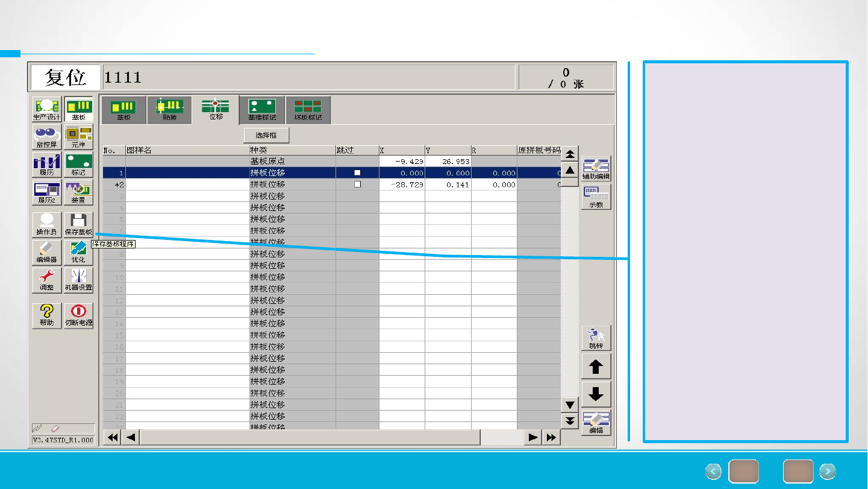Click the 编辑 edit icon at bottom right
This screenshot has width=868, height=489.
(596, 422)
